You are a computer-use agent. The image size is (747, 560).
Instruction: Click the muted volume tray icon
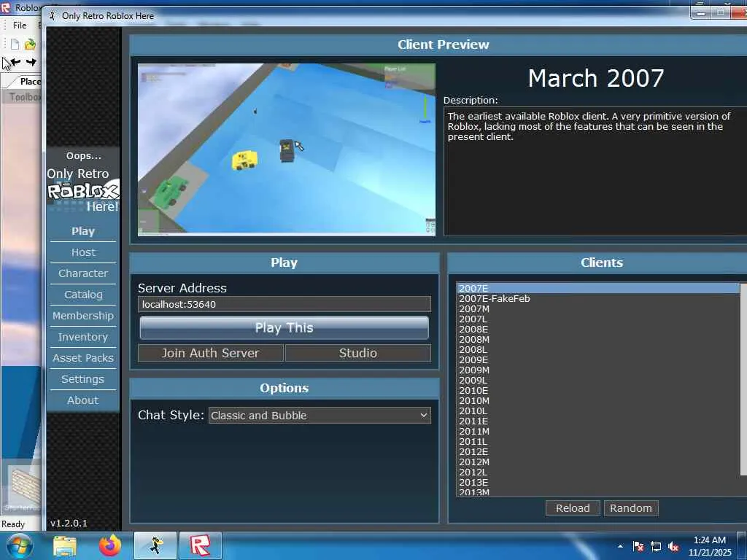tap(673, 547)
